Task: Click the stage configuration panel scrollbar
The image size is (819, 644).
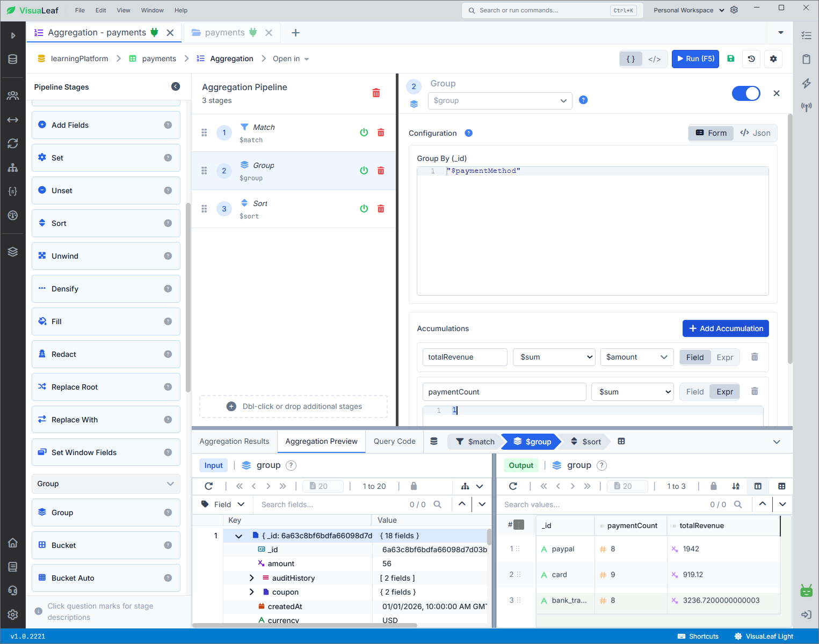Action: [x=789, y=239]
